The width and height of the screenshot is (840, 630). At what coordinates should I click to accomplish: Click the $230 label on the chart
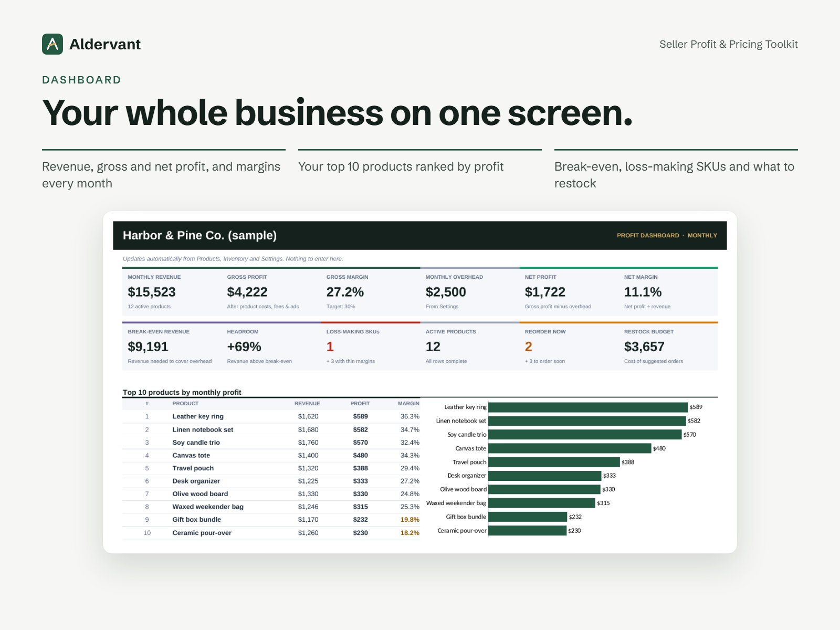(x=574, y=531)
